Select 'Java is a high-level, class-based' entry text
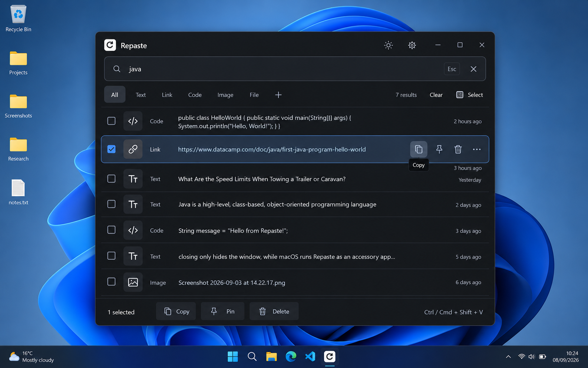The height and width of the screenshot is (368, 588). point(277,204)
